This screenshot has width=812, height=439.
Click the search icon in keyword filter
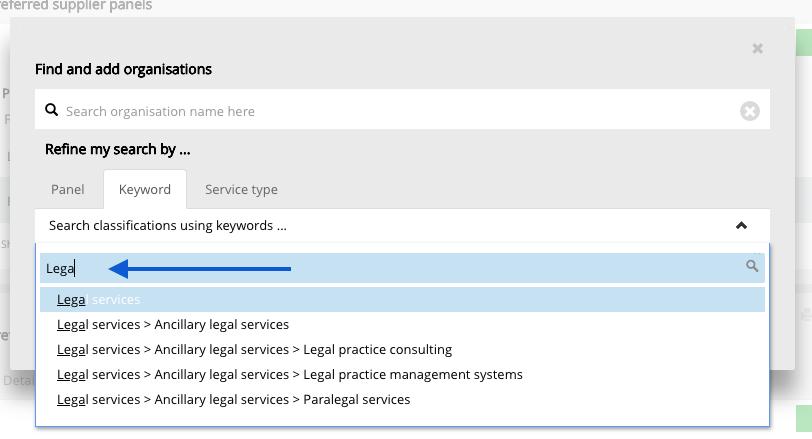point(752,266)
